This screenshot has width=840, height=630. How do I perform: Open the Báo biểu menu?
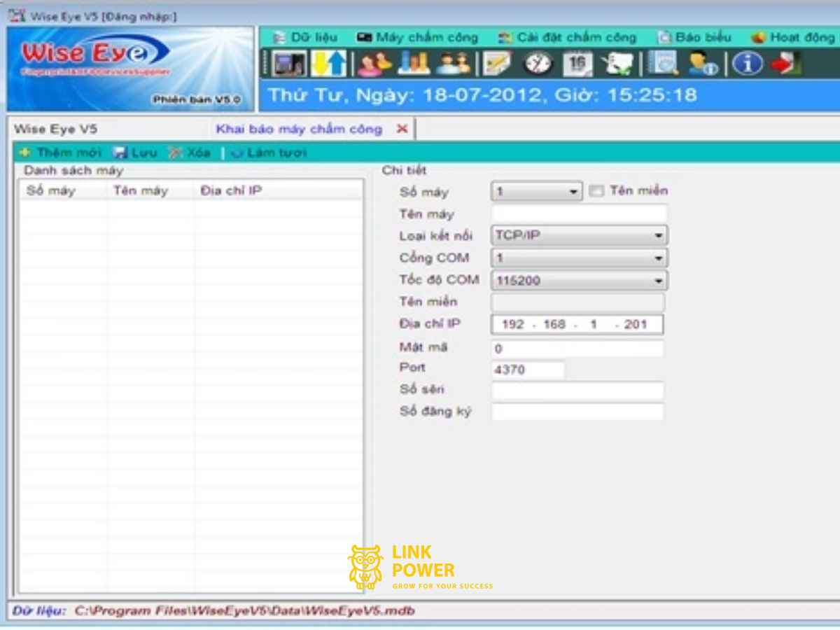(694, 37)
